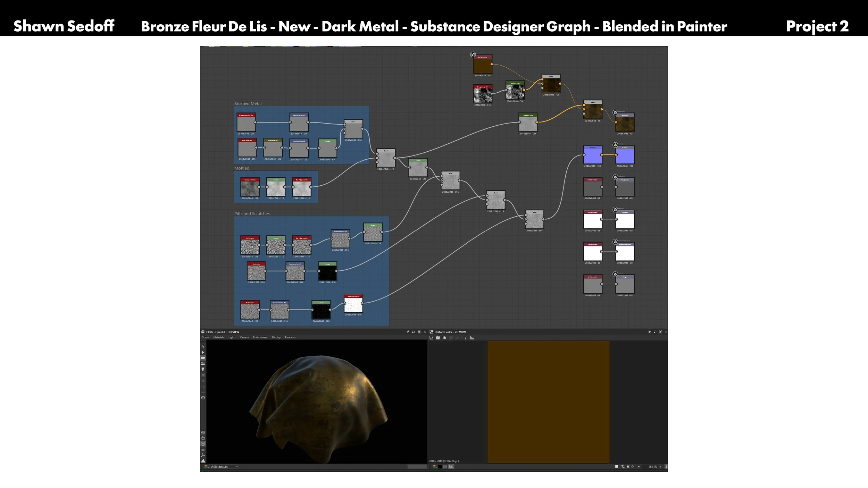
Task: Open the Materials menu in 3D view
Action: (218, 337)
